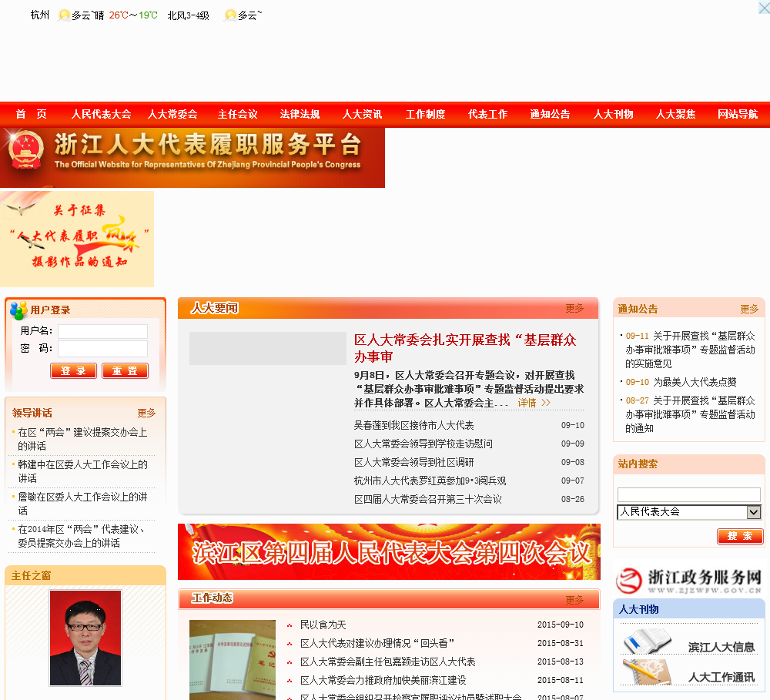The width and height of the screenshot is (770, 700).
Task: Click the 密码 input field
Action: pyautogui.click(x=102, y=349)
